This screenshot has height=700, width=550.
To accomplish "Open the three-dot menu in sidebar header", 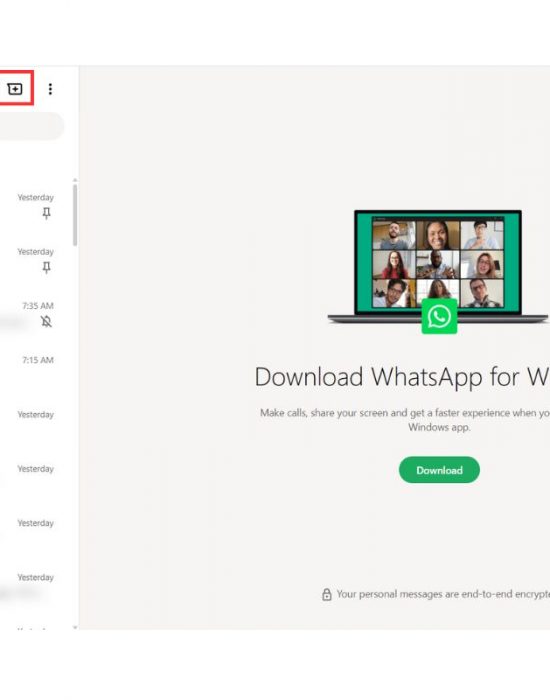I will click(50, 89).
